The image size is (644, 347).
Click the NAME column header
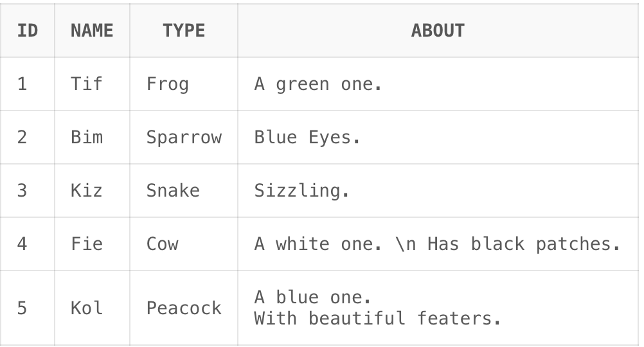pyautogui.click(x=92, y=30)
